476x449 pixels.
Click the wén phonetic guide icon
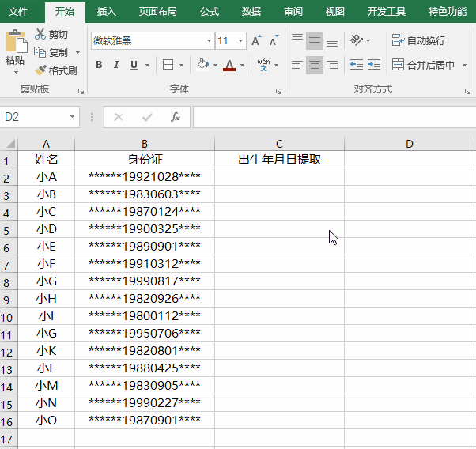(x=263, y=65)
